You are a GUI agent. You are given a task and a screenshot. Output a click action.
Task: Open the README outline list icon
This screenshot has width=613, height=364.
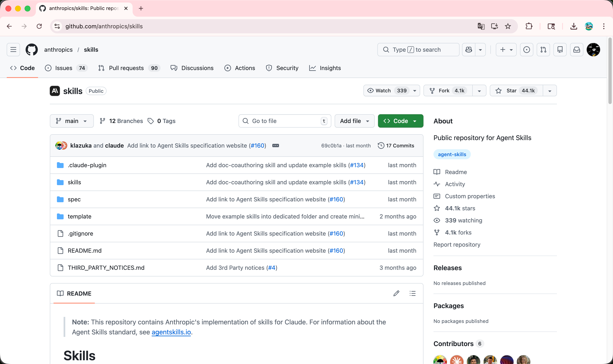pos(412,293)
